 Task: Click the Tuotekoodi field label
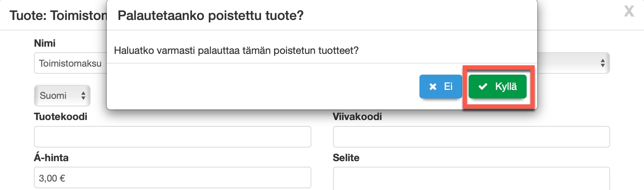pos(61,117)
